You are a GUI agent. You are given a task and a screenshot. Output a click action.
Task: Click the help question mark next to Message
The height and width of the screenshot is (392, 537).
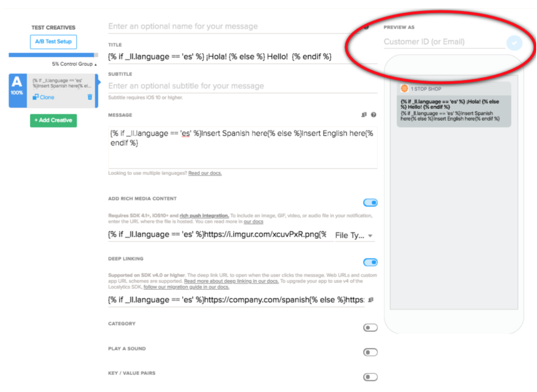click(374, 115)
